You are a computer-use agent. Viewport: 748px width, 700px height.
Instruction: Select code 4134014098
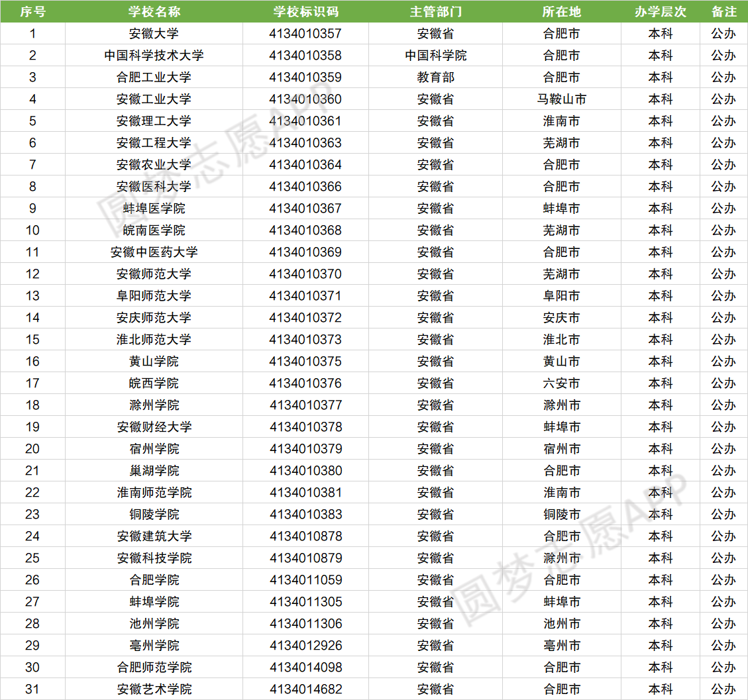coord(306,668)
